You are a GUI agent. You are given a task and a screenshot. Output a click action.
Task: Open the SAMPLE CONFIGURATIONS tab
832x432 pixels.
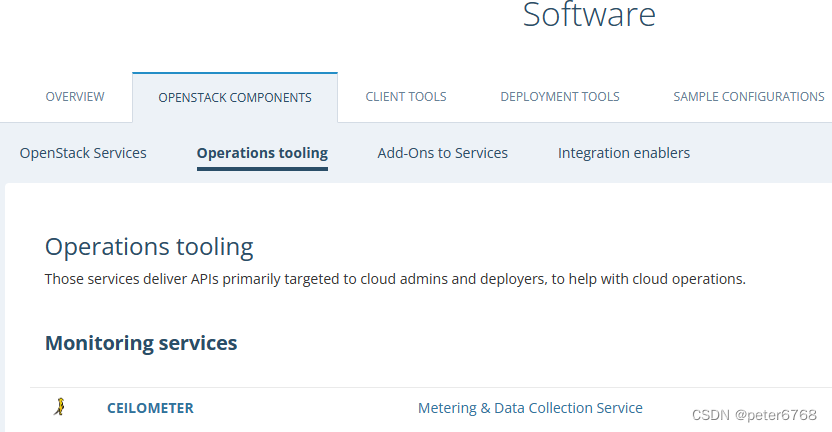pos(749,97)
